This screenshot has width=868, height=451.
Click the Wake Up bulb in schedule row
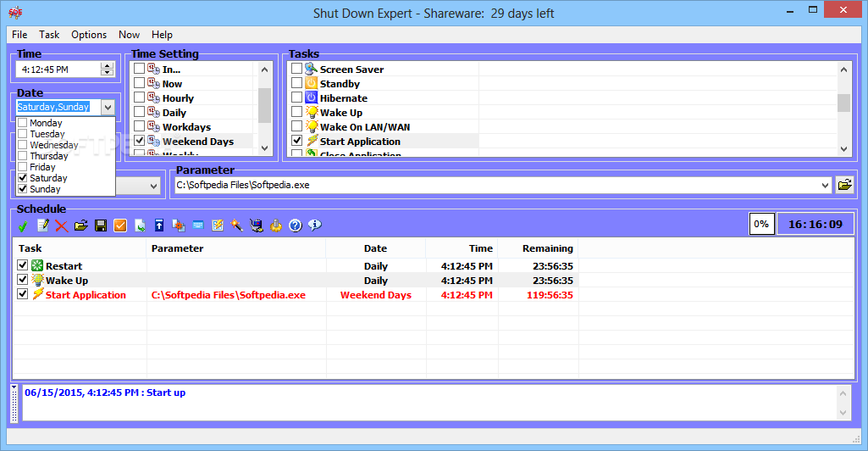37,280
